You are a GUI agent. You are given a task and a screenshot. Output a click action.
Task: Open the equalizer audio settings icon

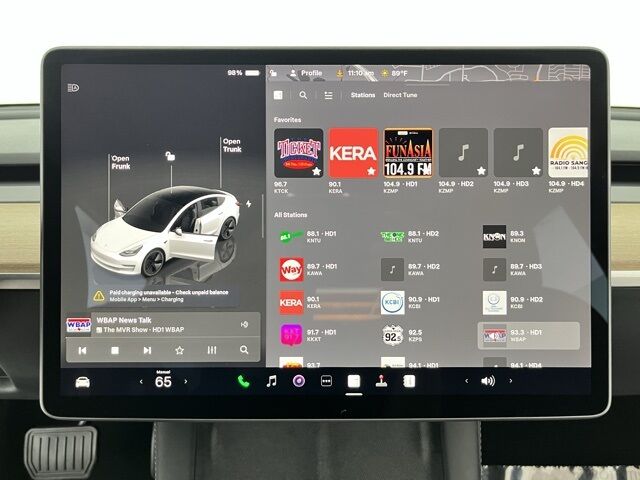(211, 350)
